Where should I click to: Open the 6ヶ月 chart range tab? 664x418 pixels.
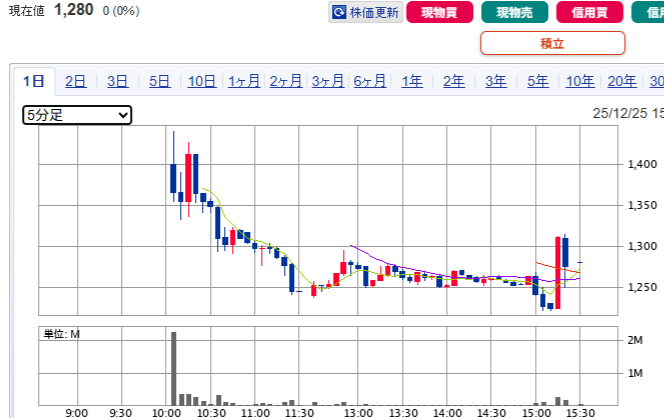370,82
